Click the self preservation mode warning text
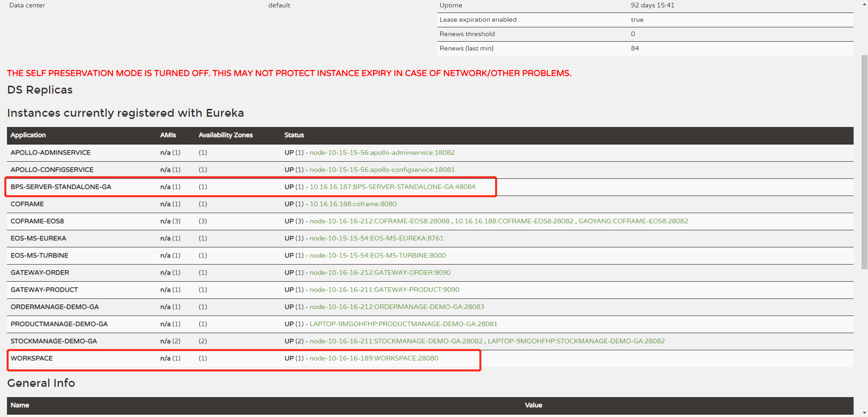The width and height of the screenshot is (868, 417). click(289, 73)
